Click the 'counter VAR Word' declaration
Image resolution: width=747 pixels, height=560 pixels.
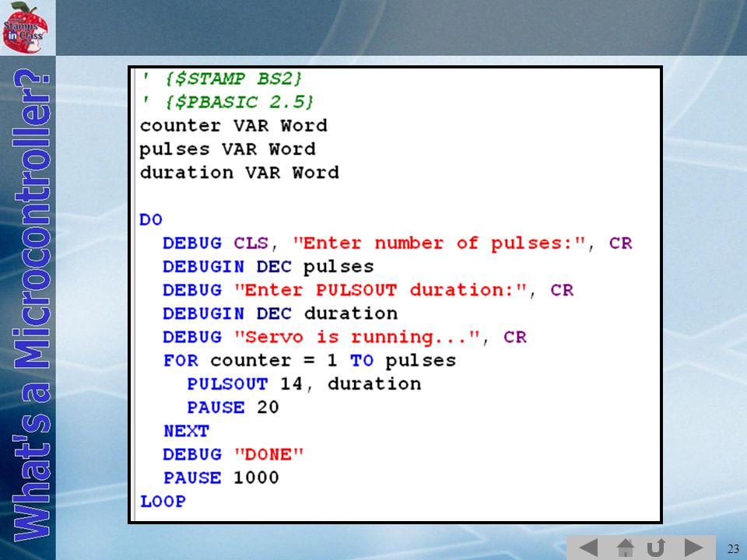pyautogui.click(x=233, y=126)
